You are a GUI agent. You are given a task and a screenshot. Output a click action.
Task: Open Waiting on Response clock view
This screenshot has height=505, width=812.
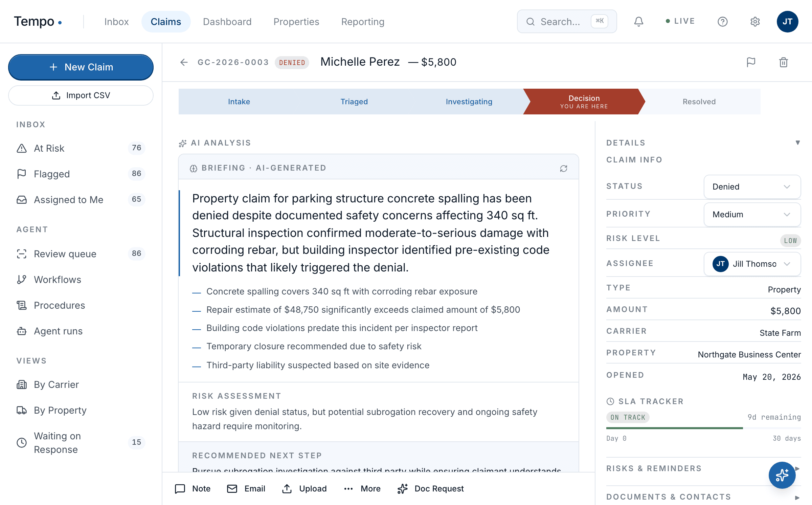tap(81, 443)
